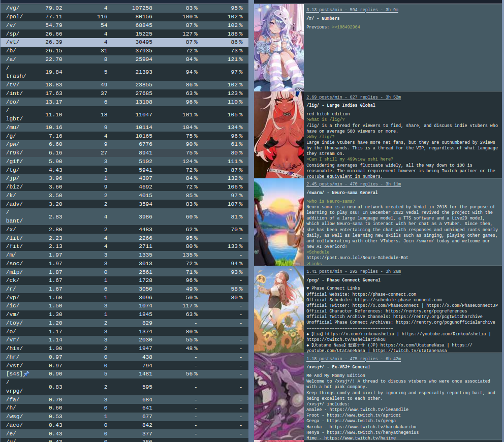
Task: Click the 2.45 posts/min - 470 replies link
Action: (354, 184)
